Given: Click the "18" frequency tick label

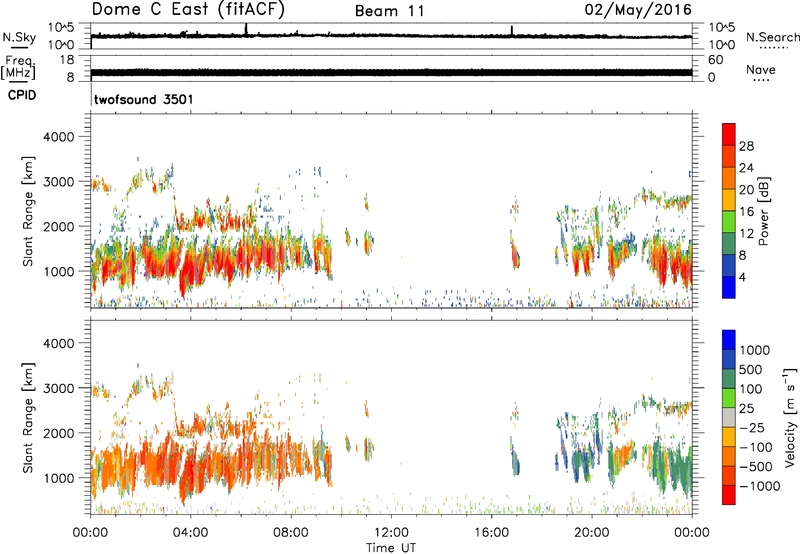Looking at the screenshot, I should (67, 60).
